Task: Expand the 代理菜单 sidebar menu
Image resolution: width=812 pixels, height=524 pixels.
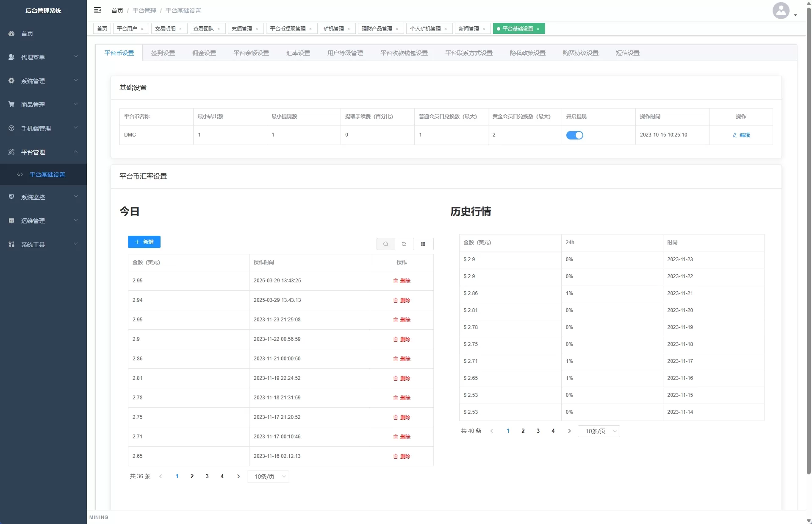Action: (43, 57)
